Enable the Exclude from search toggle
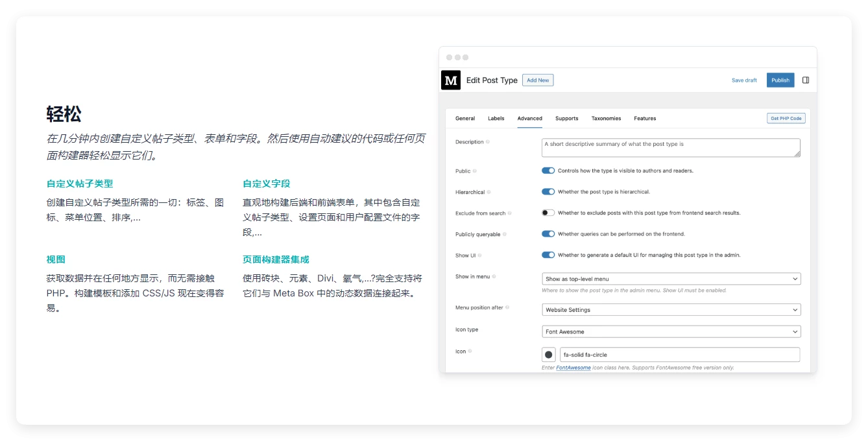The height and width of the screenshot is (441, 868). tap(547, 212)
